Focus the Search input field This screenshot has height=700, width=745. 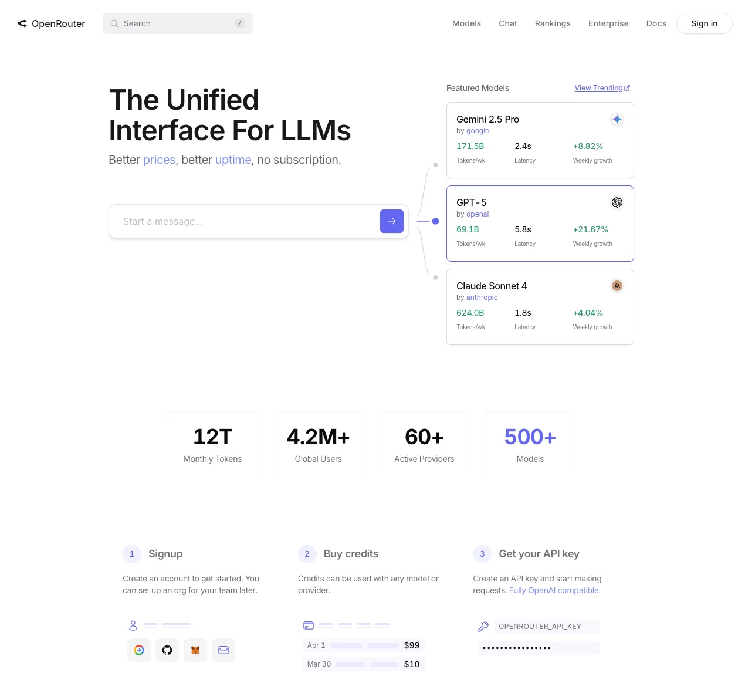pos(178,23)
